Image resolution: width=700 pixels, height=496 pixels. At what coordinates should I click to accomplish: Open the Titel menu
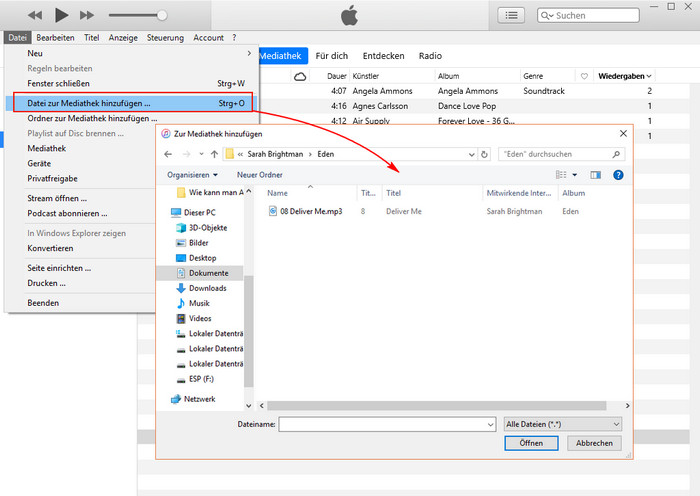click(92, 38)
